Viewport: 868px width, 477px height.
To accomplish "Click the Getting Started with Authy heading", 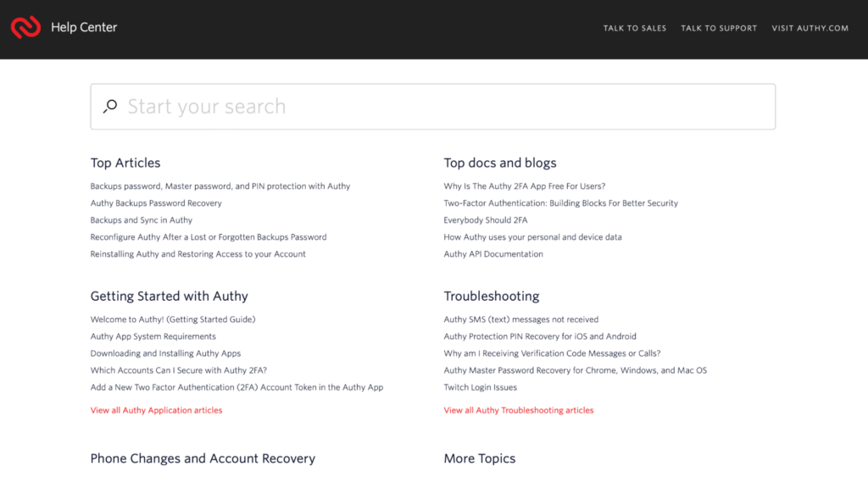I will click(x=169, y=296).
